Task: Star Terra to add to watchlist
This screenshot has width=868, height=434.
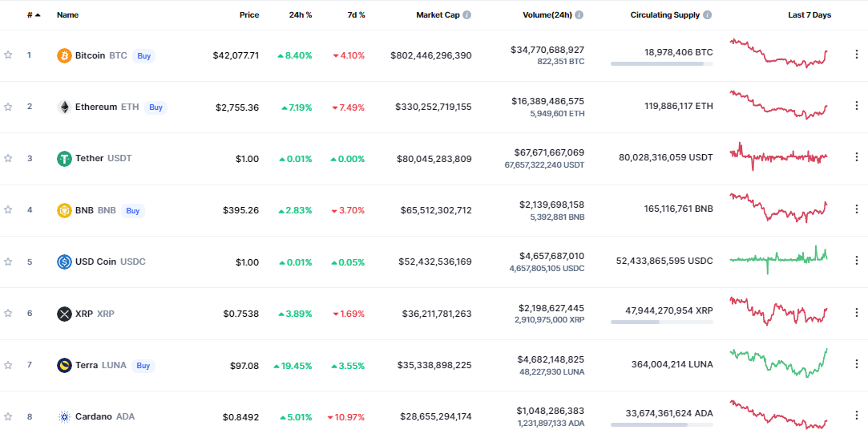Action: [8, 365]
